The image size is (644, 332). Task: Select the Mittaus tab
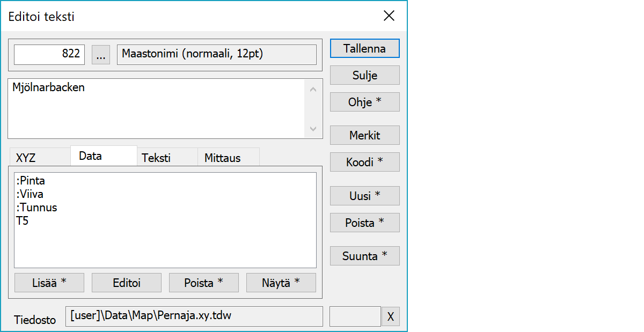[x=222, y=158]
